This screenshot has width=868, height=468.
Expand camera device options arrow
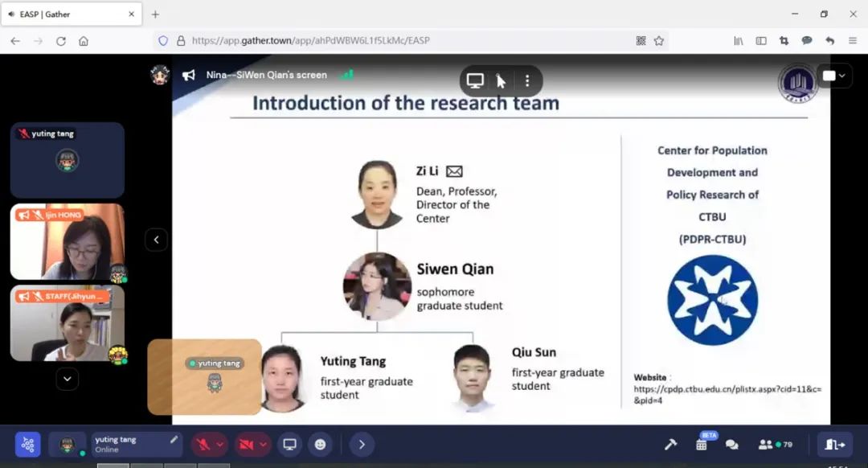(263, 445)
